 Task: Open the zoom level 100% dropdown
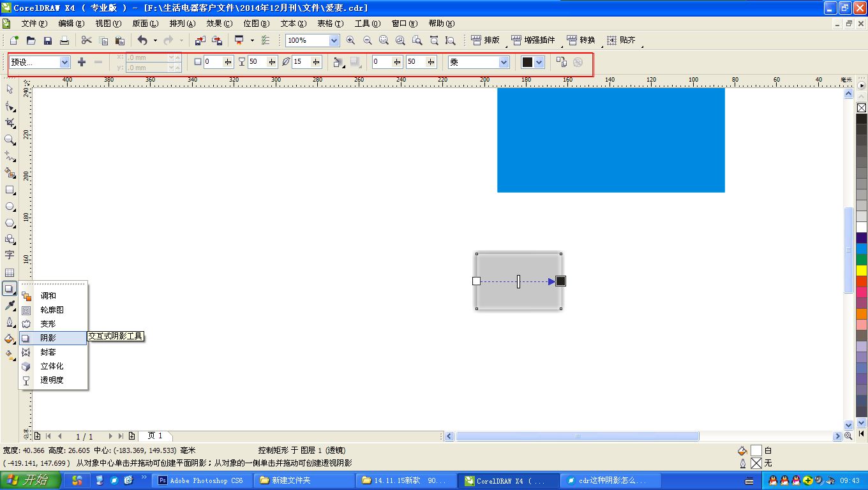pos(334,40)
